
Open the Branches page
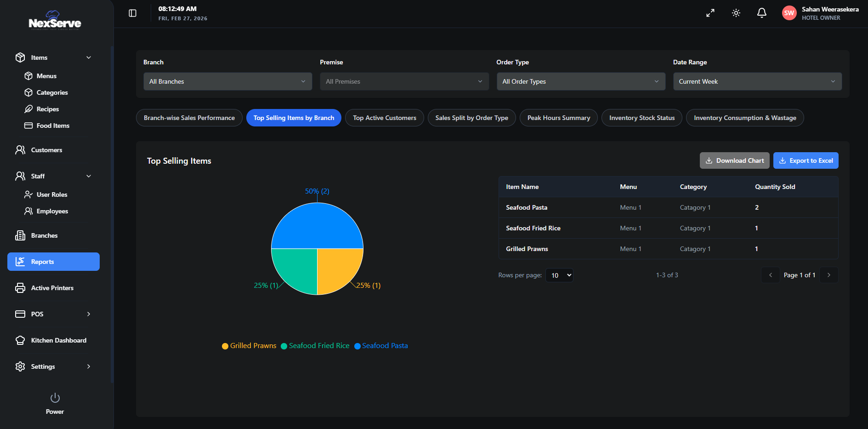click(x=44, y=235)
